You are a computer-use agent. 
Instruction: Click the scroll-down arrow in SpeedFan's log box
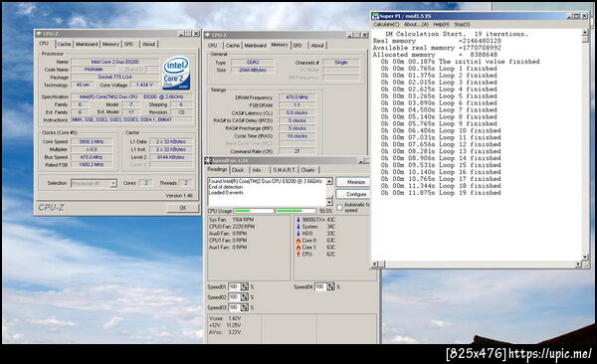pyautogui.click(x=329, y=202)
